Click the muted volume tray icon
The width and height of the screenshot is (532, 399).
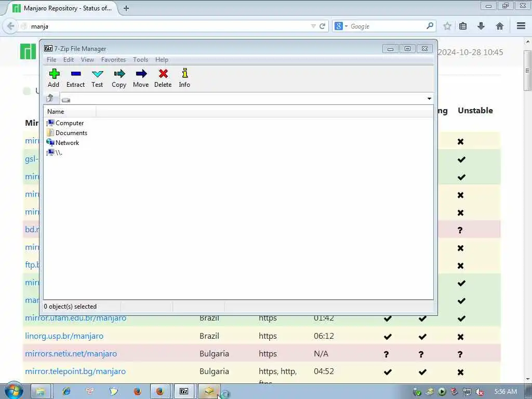coord(480,392)
